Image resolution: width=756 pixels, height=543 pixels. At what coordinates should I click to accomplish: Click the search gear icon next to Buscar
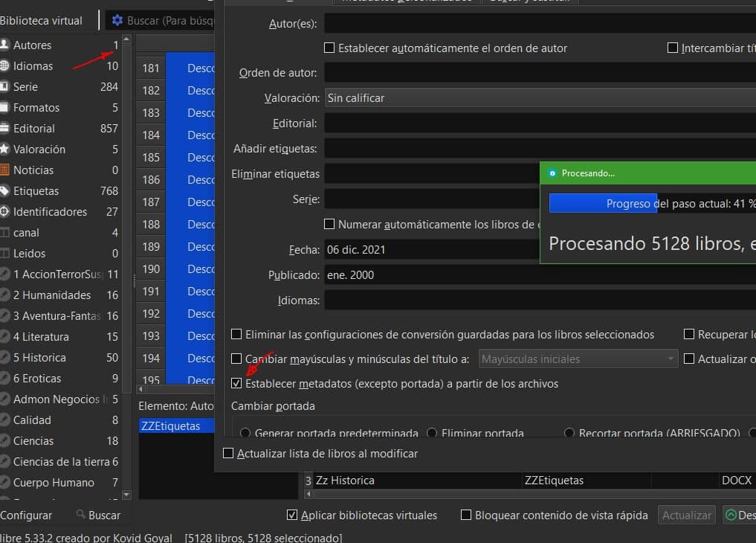(117, 20)
